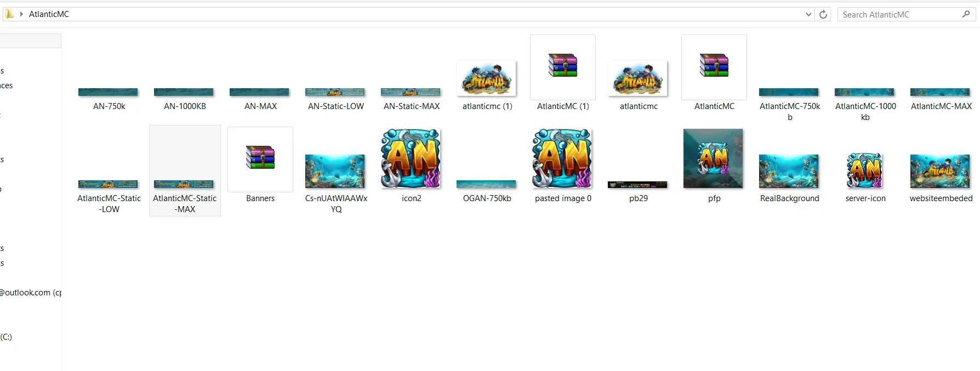Viewport: 980px width, 371px height.
Task: Select the AtlanticMC (1) RAR archive
Action: pos(563,67)
